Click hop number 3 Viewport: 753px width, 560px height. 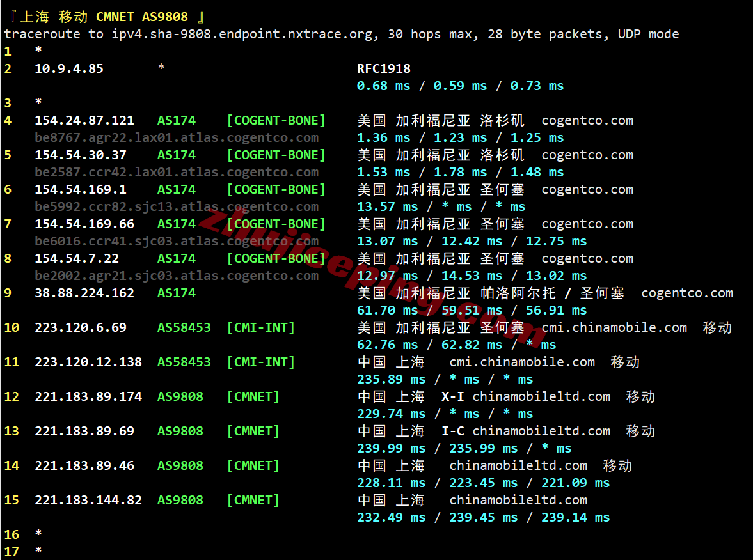(8, 103)
